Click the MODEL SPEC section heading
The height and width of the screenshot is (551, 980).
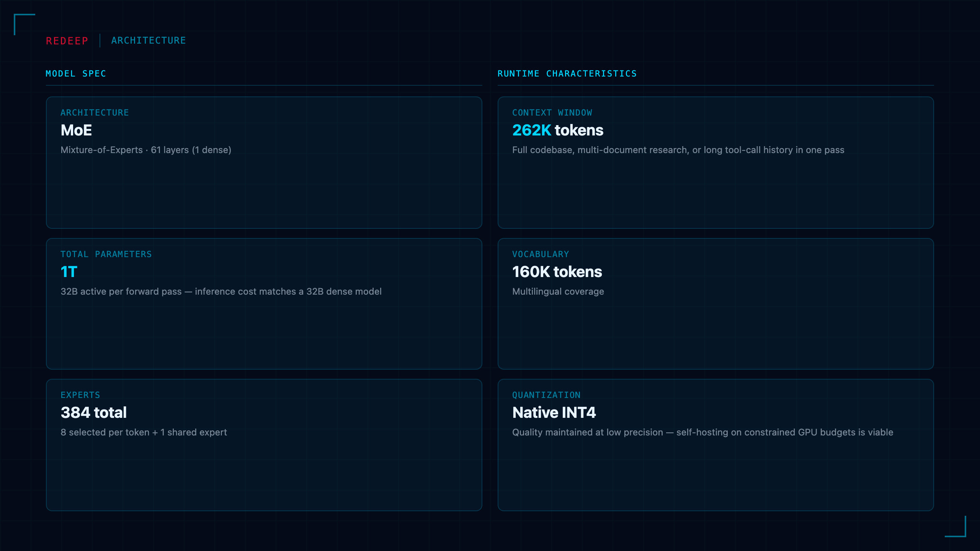pyautogui.click(x=76, y=73)
